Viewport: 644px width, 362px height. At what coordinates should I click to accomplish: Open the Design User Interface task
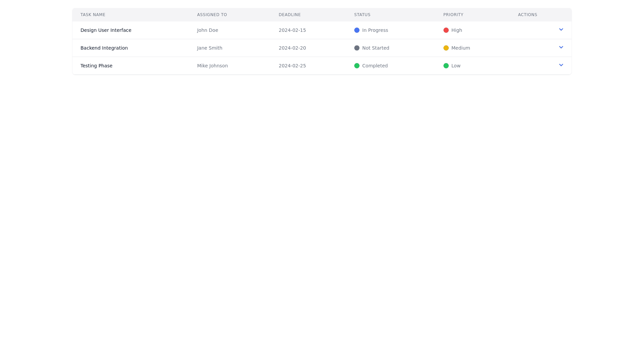[106, 30]
